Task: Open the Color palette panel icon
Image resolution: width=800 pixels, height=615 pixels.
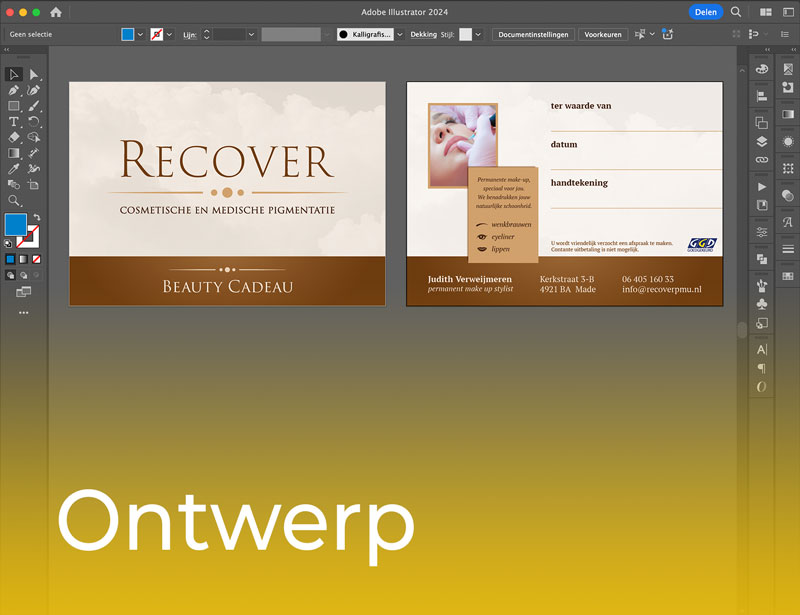Action: (762, 69)
